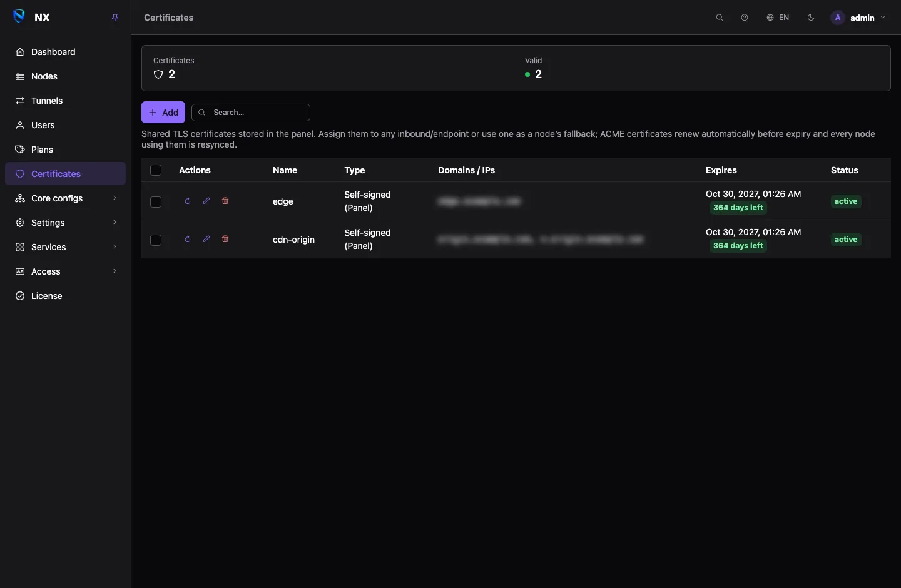Click the active badge for edge
The height and width of the screenshot is (588, 901).
[x=846, y=201]
